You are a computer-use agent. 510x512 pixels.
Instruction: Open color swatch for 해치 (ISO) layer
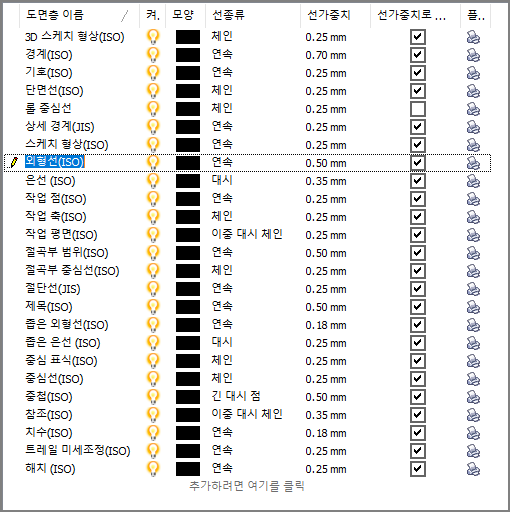(188, 469)
